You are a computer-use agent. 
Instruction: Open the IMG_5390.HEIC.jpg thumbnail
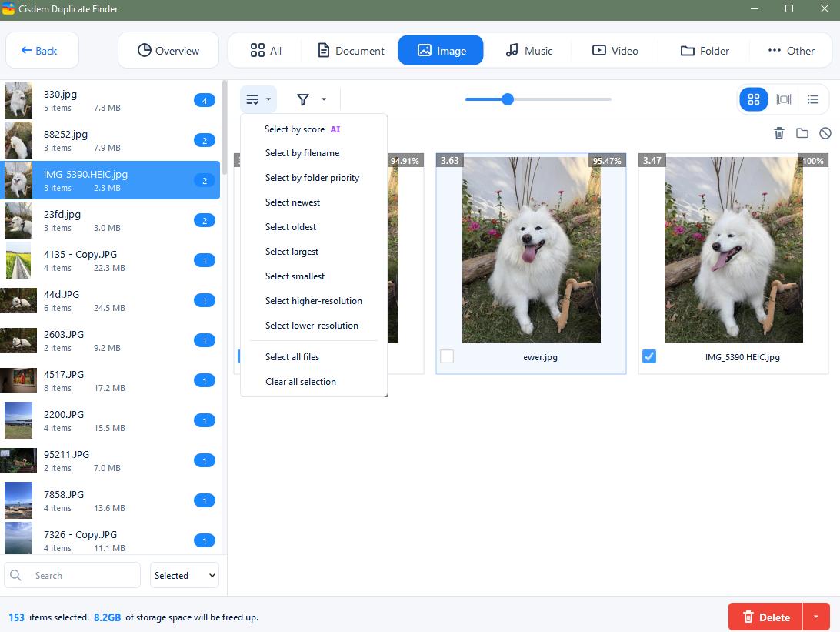[733, 250]
